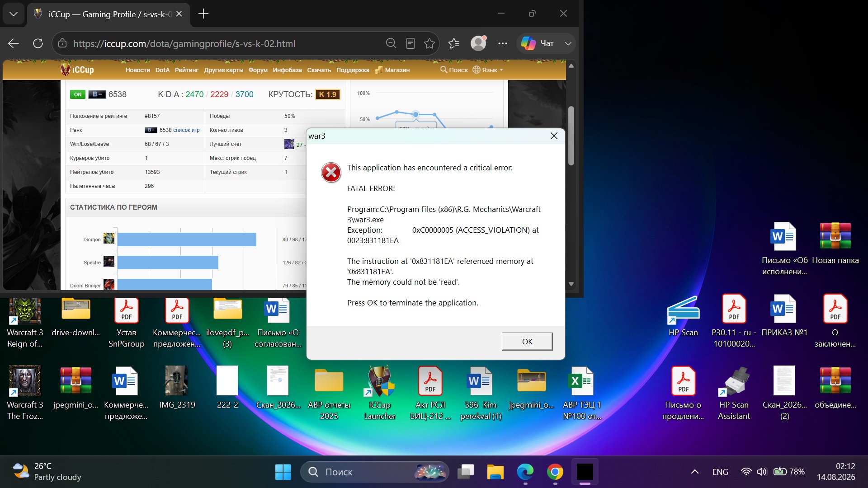The width and height of the screenshot is (868, 488).
Task: Refresh the iCCup page
Action: pyautogui.click(x=38, y=43)
